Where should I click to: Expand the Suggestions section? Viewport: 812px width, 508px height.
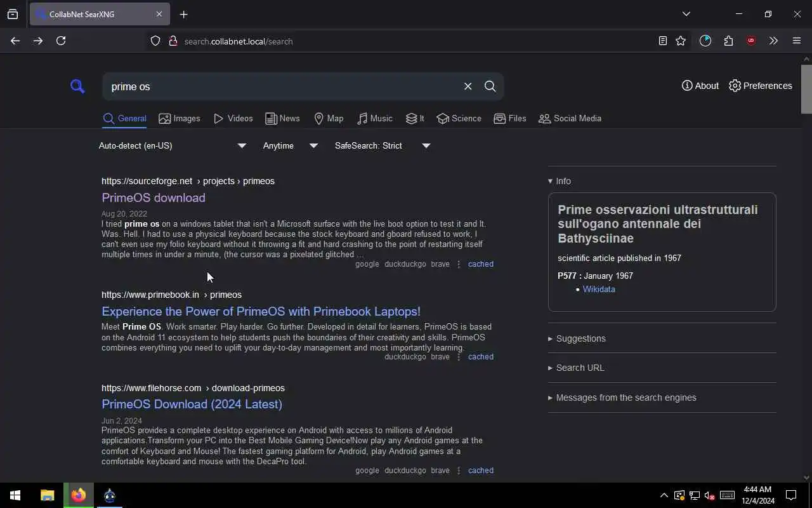point(577,338)
